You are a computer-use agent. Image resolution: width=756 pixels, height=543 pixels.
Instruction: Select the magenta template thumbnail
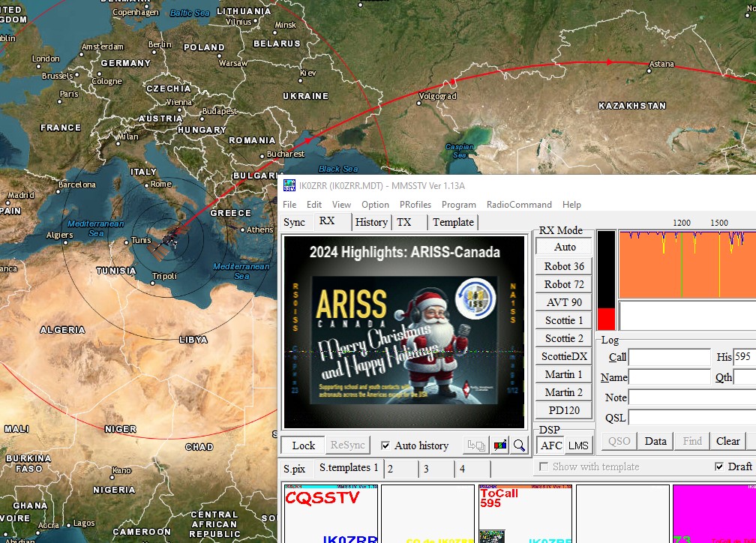click(x=715, y=514)
